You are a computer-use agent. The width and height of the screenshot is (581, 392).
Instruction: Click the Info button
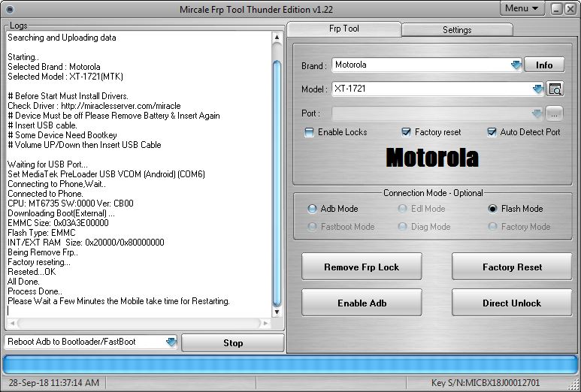[x=544, y=65]
